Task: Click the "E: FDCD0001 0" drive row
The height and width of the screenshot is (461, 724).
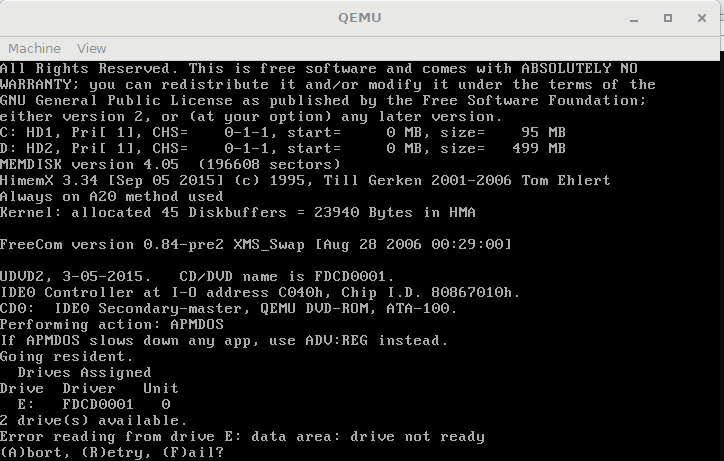Action: click(94, 404)
